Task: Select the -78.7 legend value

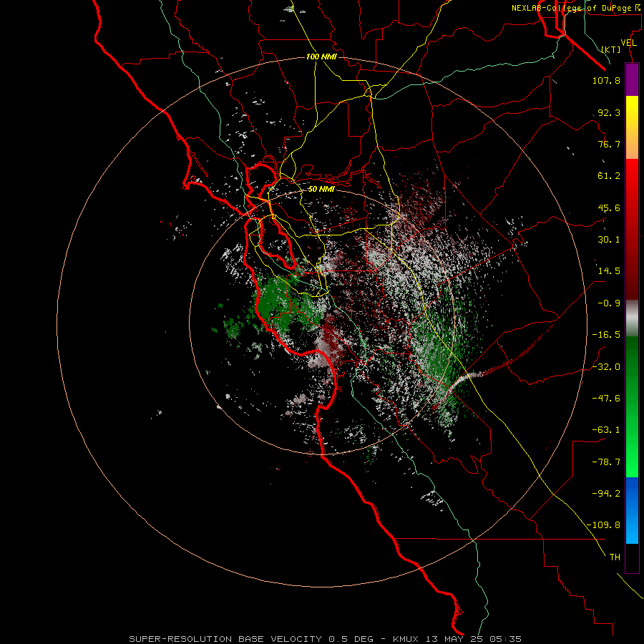Action: click(606, 462)
